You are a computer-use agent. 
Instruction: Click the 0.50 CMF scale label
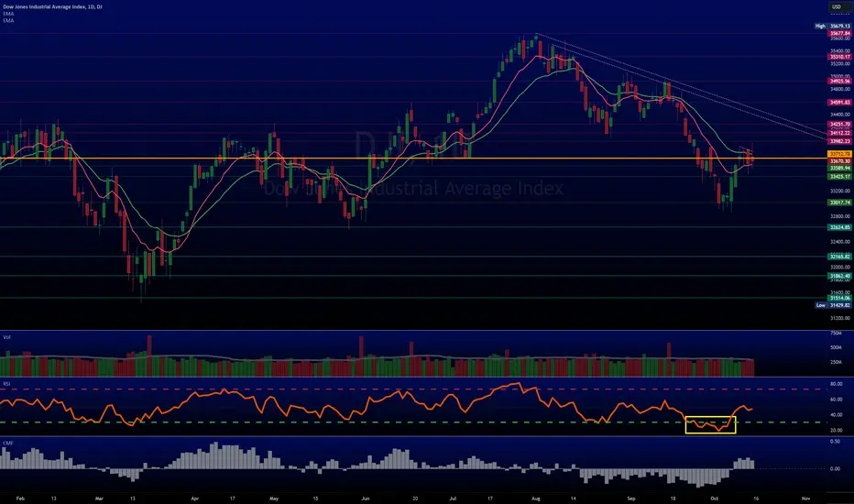835,442
